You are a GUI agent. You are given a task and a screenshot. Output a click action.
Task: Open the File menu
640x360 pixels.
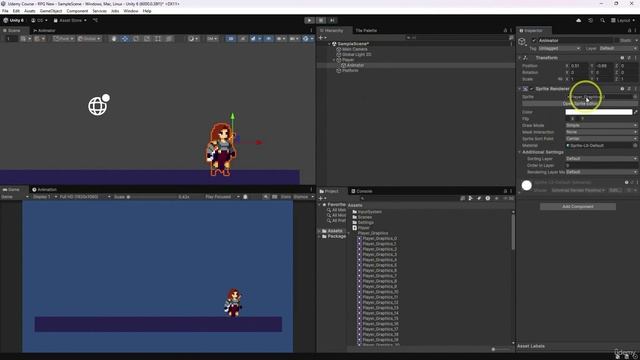pyautogui.click(x=5, y=11)
